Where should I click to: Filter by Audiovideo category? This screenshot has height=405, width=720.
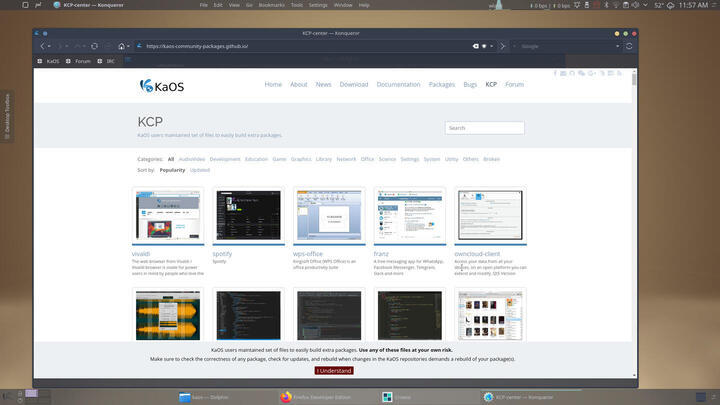tap(191, 159)
